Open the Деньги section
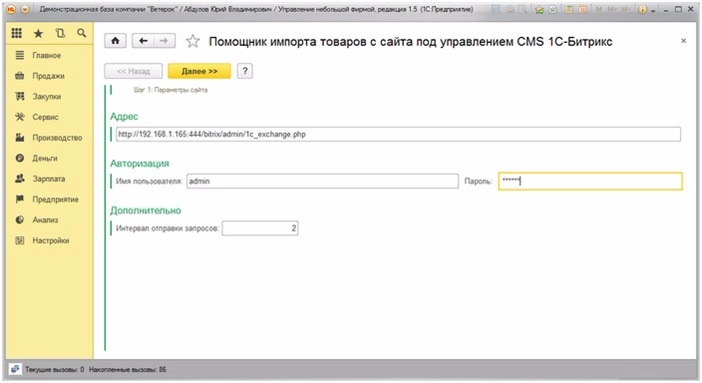The image size is (702, 383). coord(49,158)
